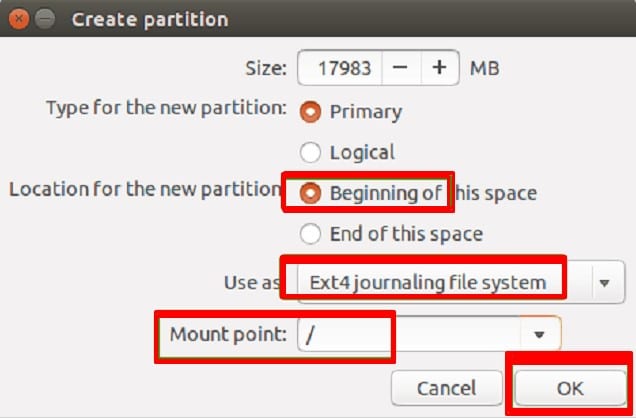636x419 pixels.
Task: Click the gray minimize button in title bar
Action: [45, 19]
